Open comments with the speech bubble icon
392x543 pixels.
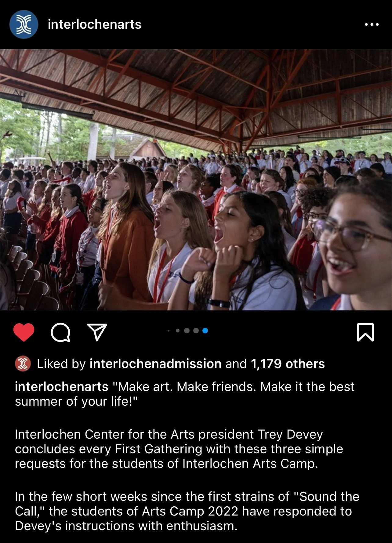click(x=60, y=332)
